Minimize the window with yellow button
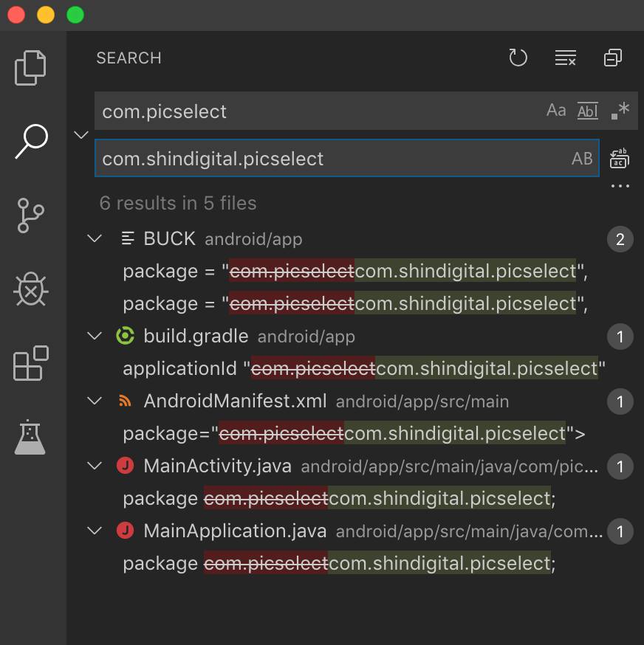This screenshot has height=645, width=644. (46, 15)
